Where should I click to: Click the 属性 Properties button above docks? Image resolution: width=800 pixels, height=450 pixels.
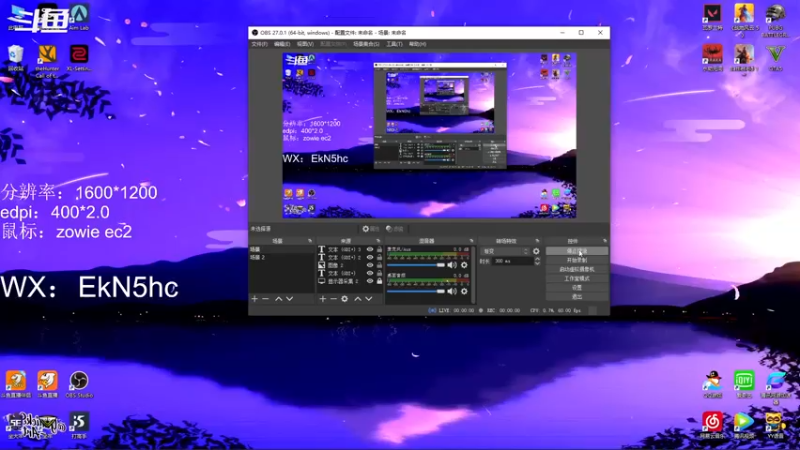click(371, 229)
